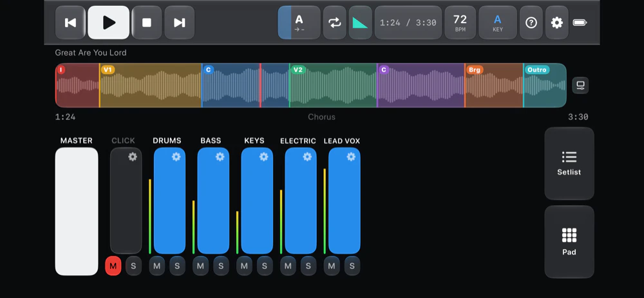Jump to the V1 section marker
Viewport: 644px width, 298px height.
(x=108, y=70)
